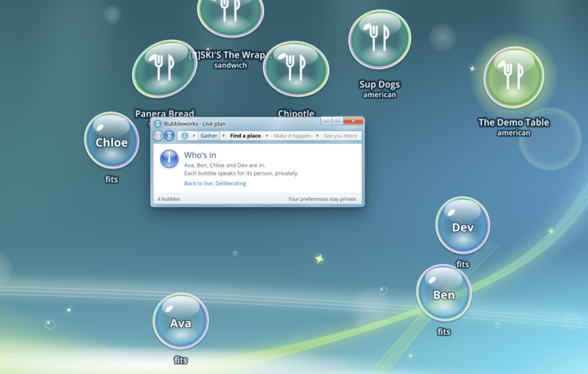This screenshot has width=588, height=374.
Task: Click Ava's person bubble
Action: point(180,321)
